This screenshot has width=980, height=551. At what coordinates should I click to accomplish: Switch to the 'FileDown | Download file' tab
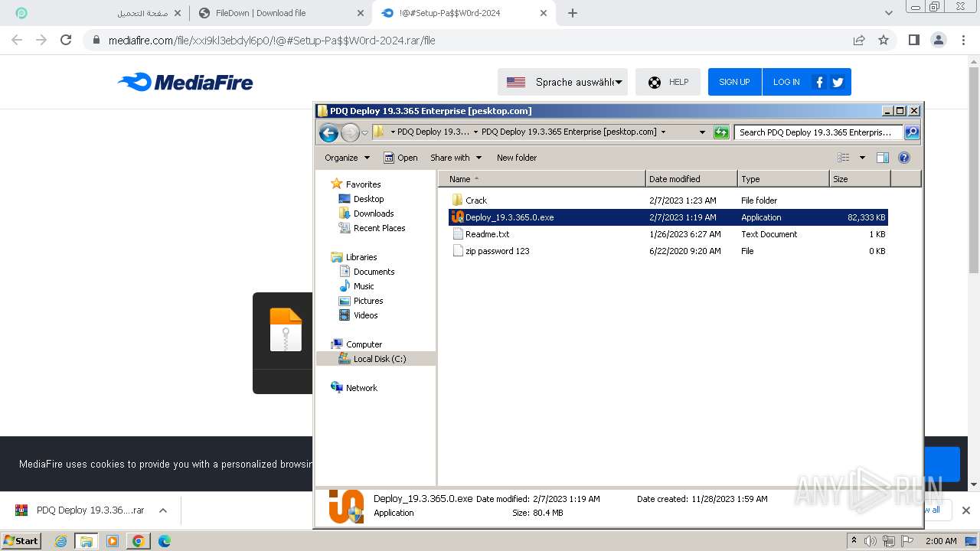pyautogui.click(x=280, y=13)
